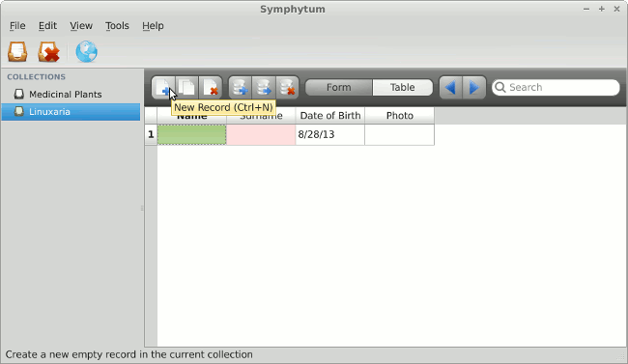Click the Delete Field database icon with red X
628x364 pixels.
287,87
